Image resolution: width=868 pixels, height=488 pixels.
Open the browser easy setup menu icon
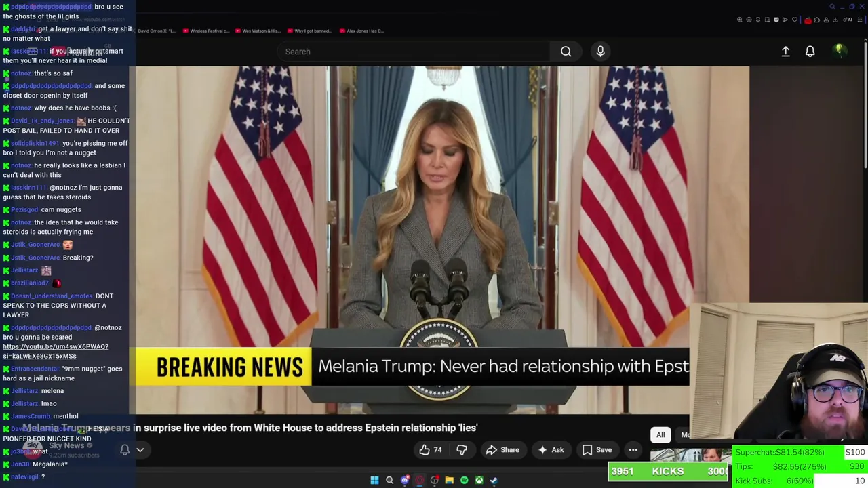pyautogui.click(x=860, y=20)
